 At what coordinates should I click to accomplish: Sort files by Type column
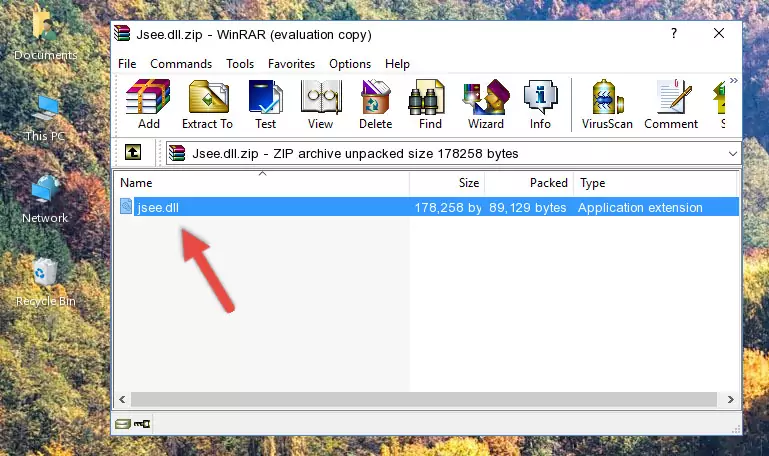point(655,183)
